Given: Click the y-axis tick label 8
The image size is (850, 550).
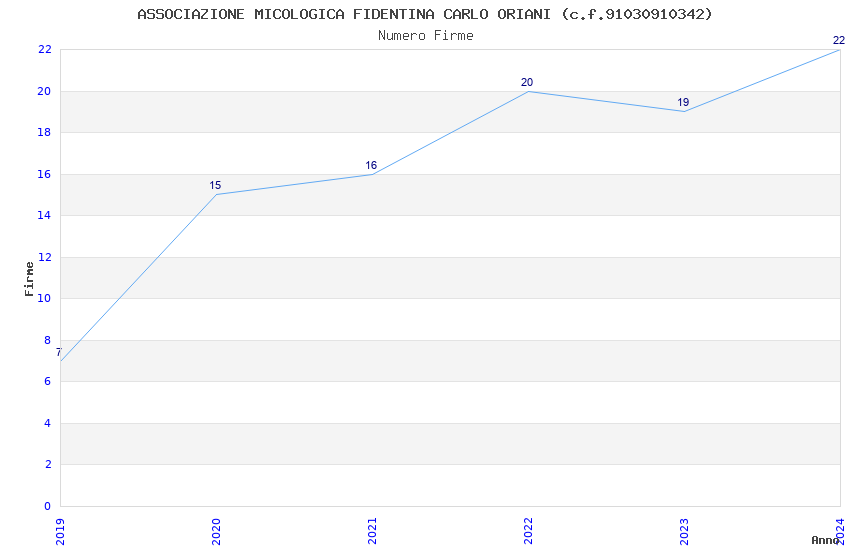Looking at the screenshot, I should coord(48,340).
